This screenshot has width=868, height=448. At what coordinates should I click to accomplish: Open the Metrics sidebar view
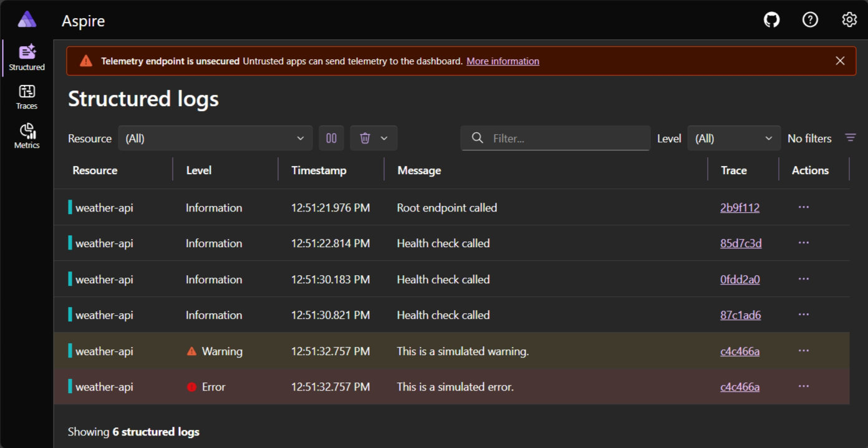(x=26, y=134)
